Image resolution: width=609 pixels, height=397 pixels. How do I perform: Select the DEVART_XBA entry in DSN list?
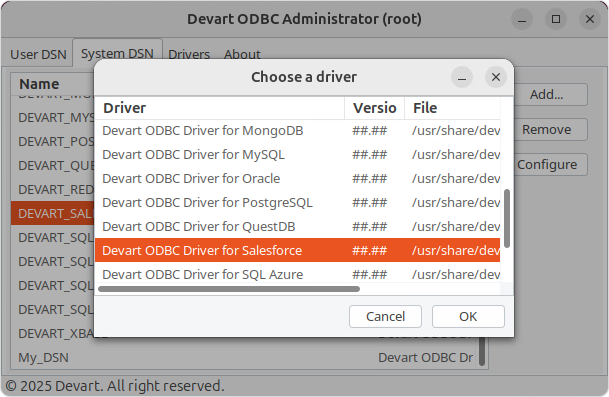pos(53,334)
